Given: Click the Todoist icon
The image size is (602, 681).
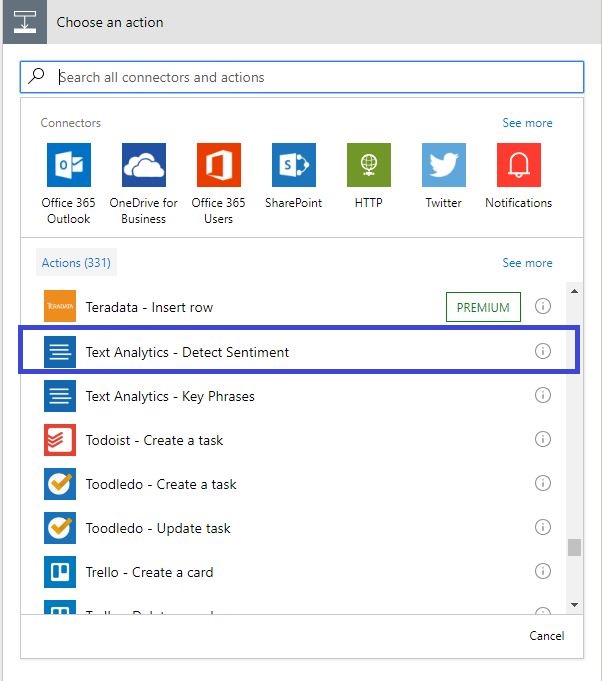Looking at the screenshot, I should [x=60, y=440].
